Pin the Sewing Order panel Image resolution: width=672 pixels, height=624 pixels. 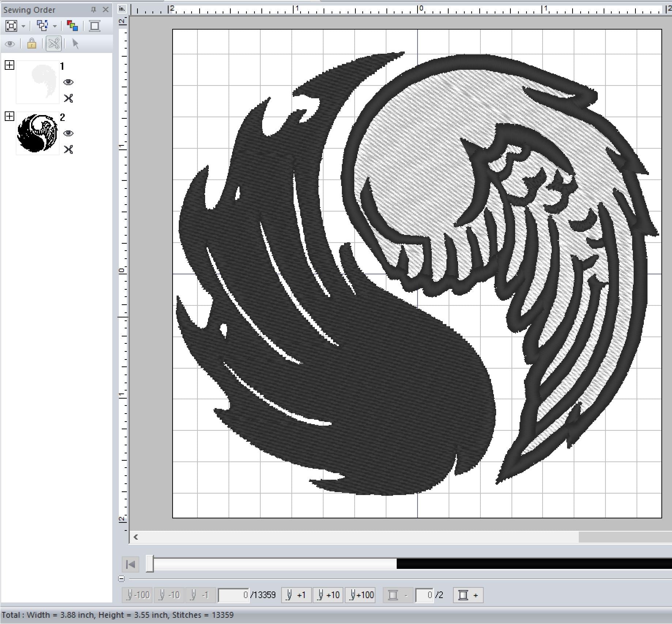(x=94, y=10)
